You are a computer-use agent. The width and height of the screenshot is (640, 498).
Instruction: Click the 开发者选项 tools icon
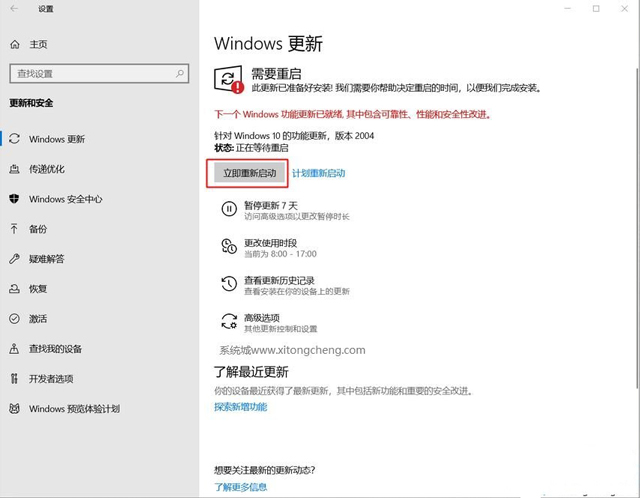tap(14, 378)
